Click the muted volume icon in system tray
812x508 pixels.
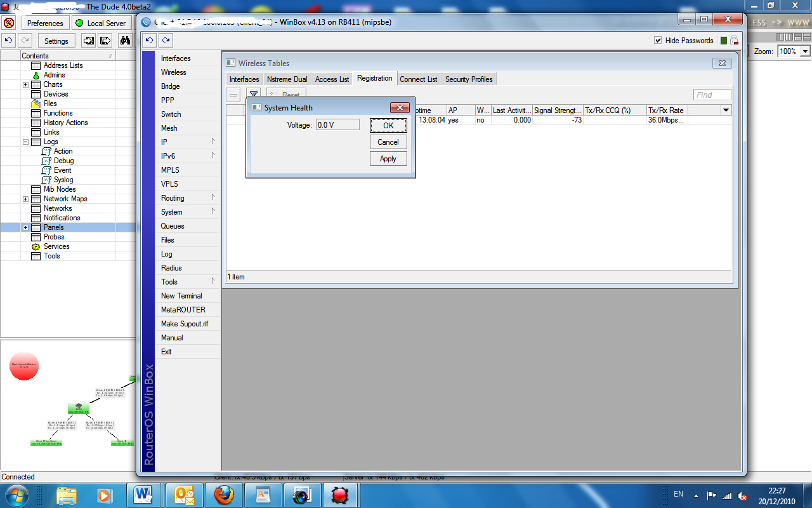742,495
